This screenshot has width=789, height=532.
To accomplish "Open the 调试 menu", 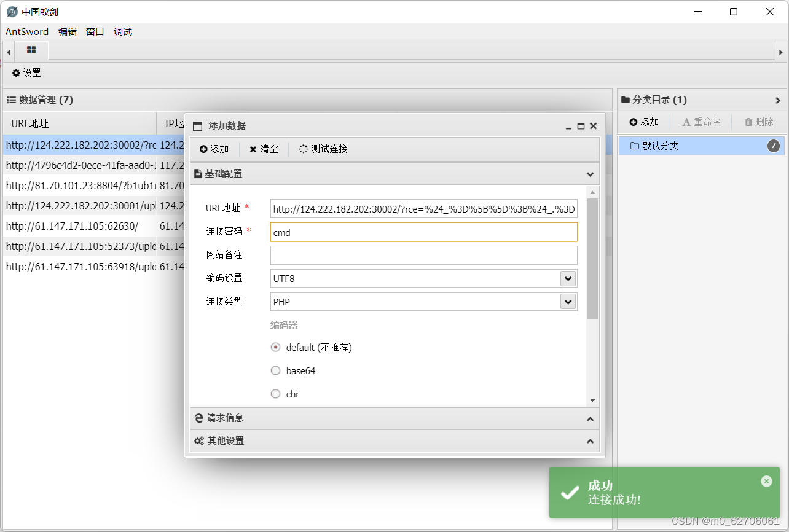I will pyautogui.click(x=123, y=32).
